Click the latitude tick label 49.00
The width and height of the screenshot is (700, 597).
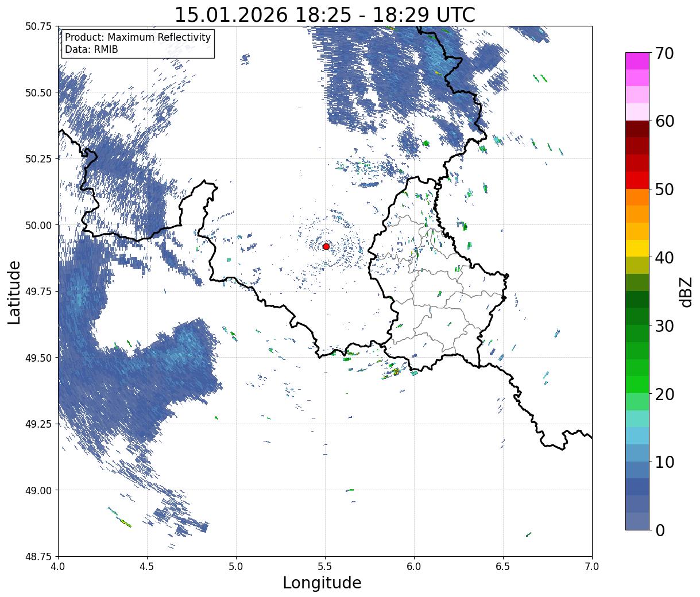pos(38,490)
